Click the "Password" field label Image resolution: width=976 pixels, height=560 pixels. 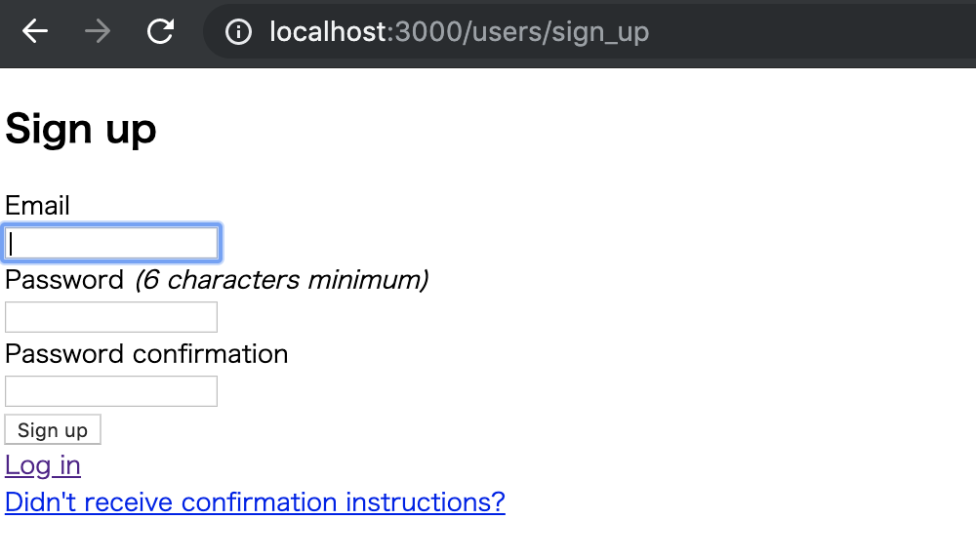[x=64, y=280]
